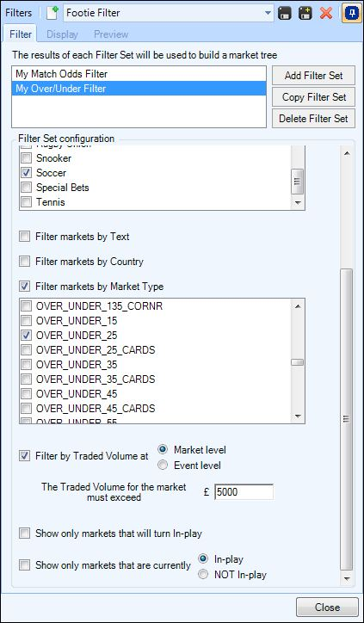Screen dimensions: 364x623
Task: Check the OVER_UNDER_35 market type
Action: [x=26, y=364]
